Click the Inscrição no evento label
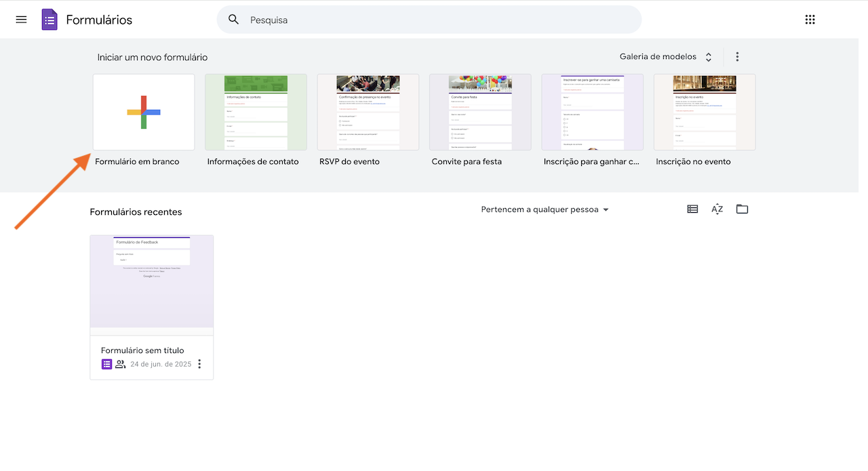Screen dimensions: 868x471 click(693, 161)
